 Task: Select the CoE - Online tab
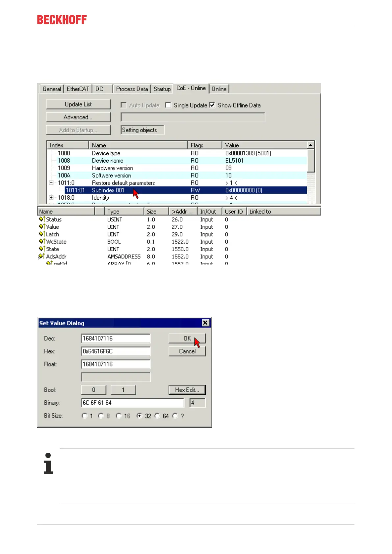point(191,88)
